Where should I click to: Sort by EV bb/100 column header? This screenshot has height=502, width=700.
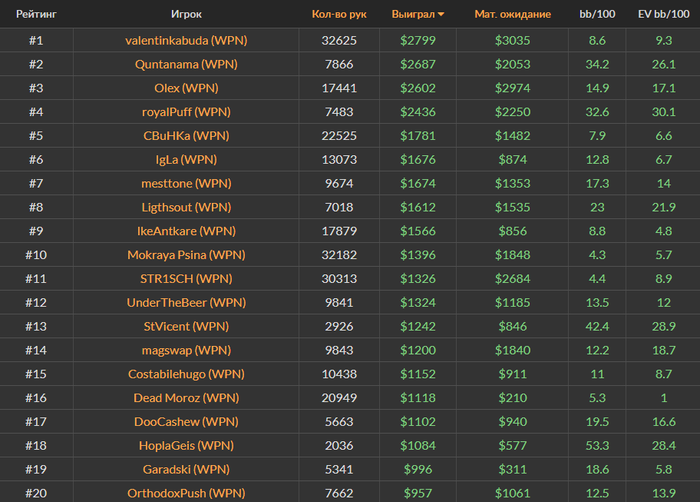pyautogui.click(x=663, y=15)
